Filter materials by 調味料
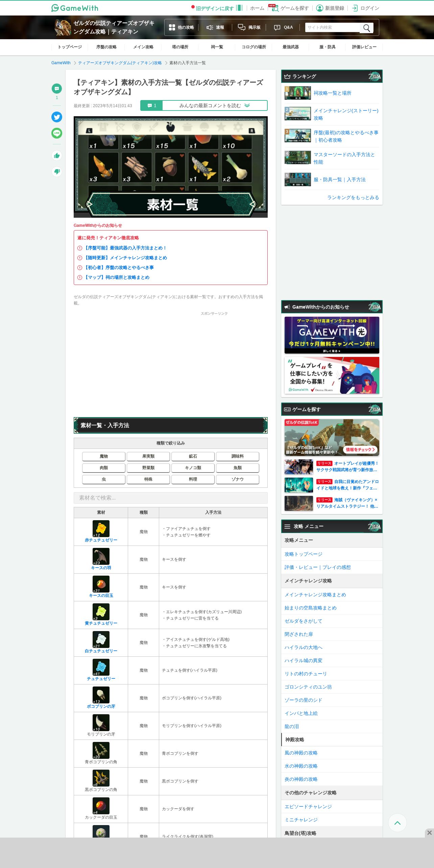Screen dimensions: 434x868 (238, 456)
